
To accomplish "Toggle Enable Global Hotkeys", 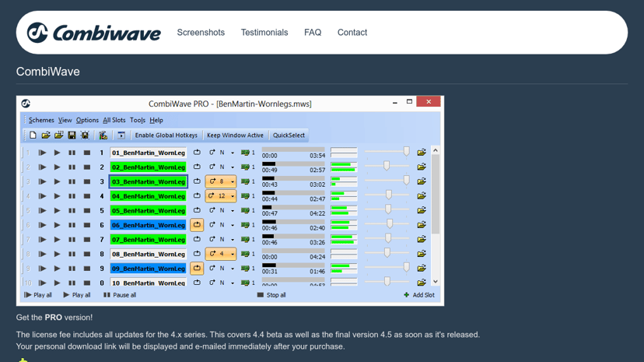I will 166,135.
